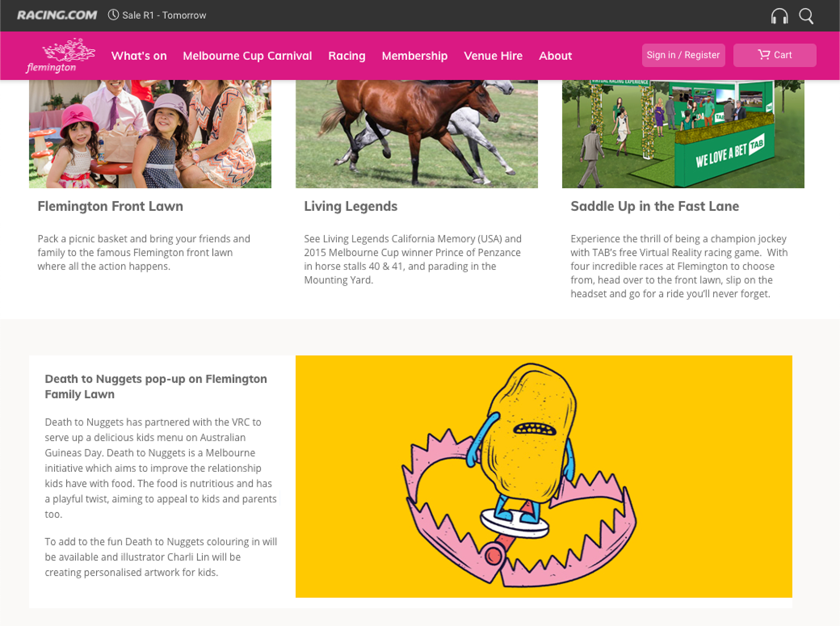Select the Racing menu item

pos(346,56)
